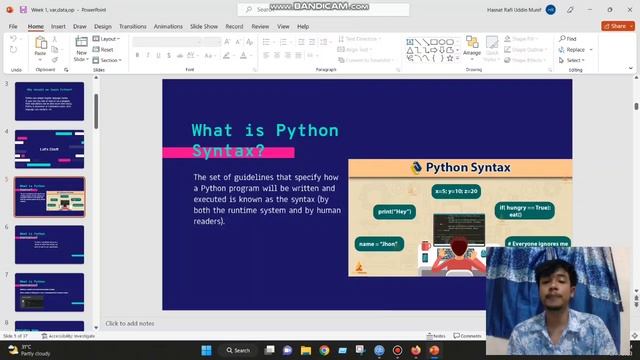Toggle Underline formatting
Image resolution: width=640 pixels, height=360 pixels.
tap(158, 56)
